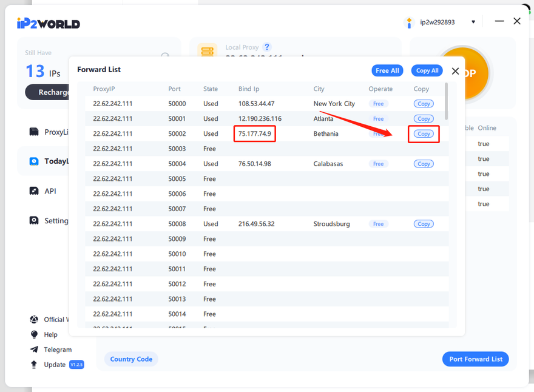
Task: Copy the Stroudsburg port 50008 entry
Action: (424, 224)
